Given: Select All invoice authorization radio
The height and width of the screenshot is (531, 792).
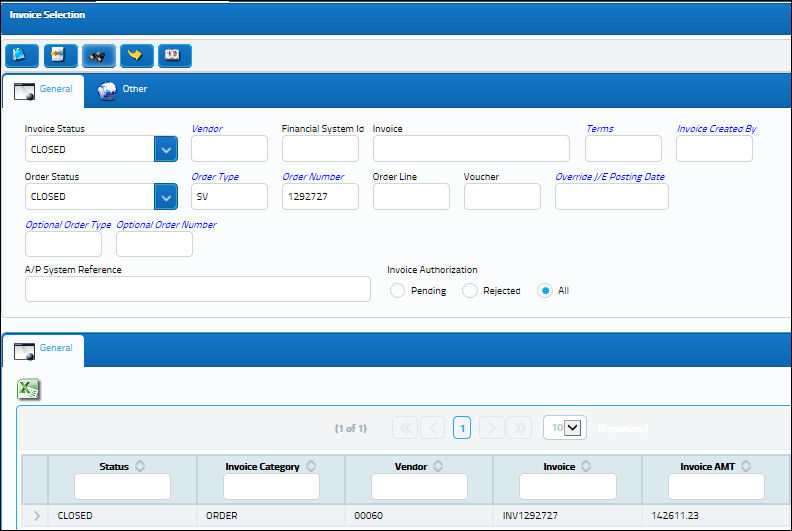Looking at the screenshot, I should (544, 291).
